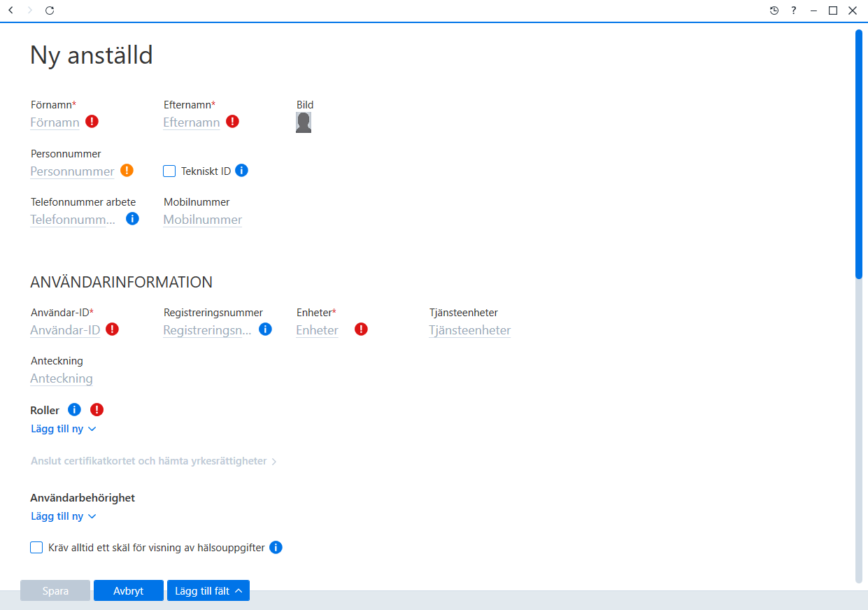This screenshot has width=868, height=610.
Task: Tick the Kräv alltid ett skäl checkbox
Action: click(36, 548)
